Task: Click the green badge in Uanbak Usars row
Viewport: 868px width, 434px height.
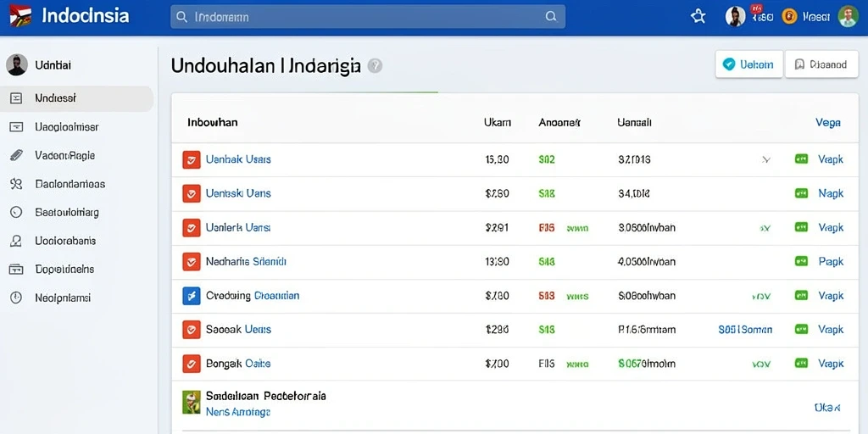Action: coord(801,159)
